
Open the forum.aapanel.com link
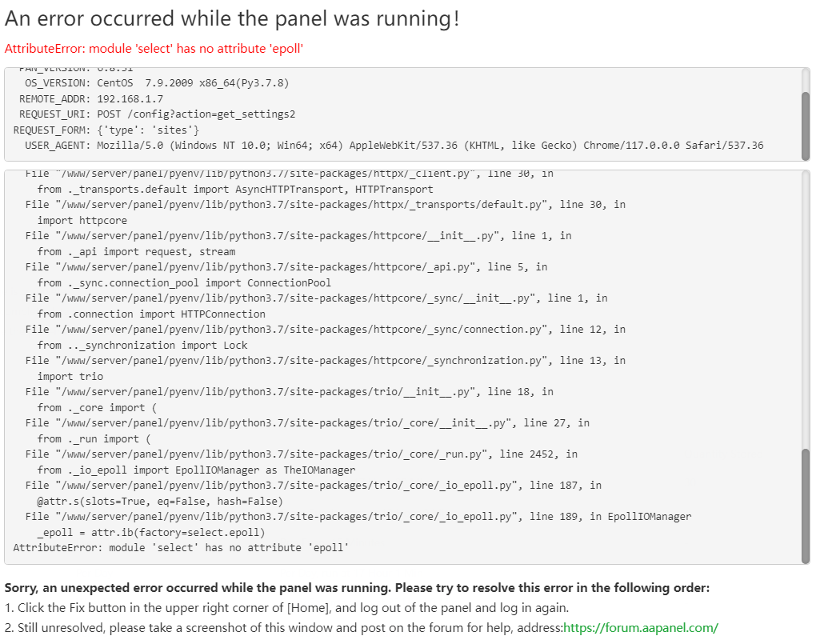[x=641, y=628]
